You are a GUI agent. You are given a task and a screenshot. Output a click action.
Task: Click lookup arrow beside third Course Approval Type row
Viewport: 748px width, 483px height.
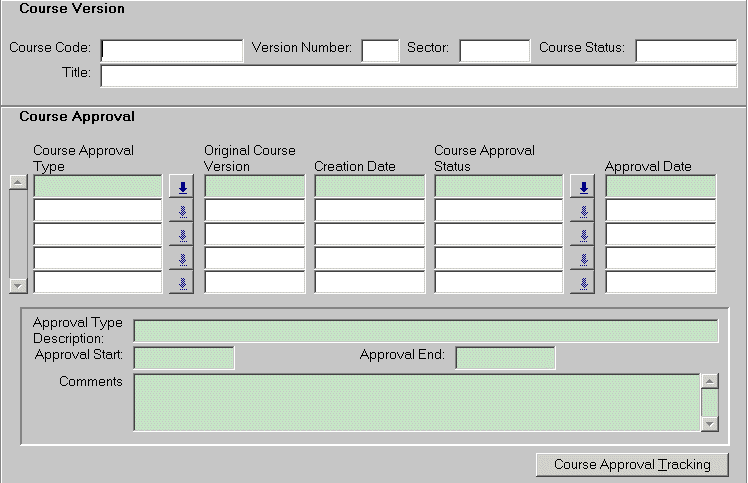pyautogui.click(x=181, y=235)
